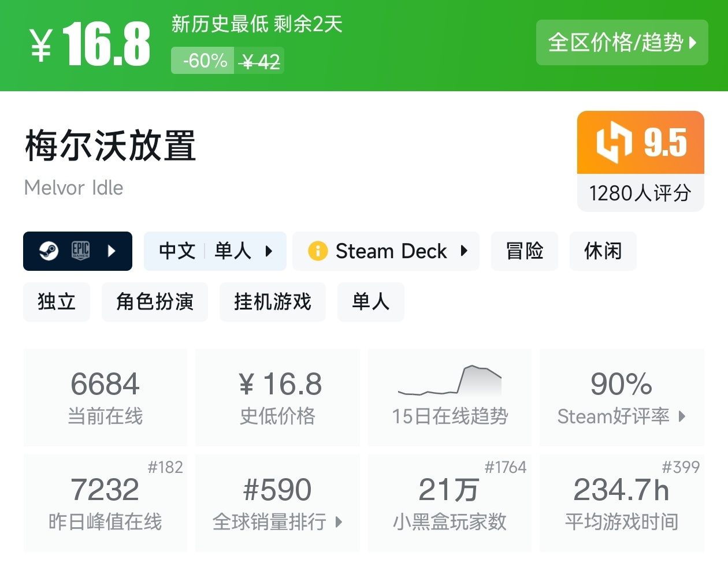Click the Steam Deck compatibility badge
The width and height of the screenshot is (728, 563).
(x=386, y=251)
